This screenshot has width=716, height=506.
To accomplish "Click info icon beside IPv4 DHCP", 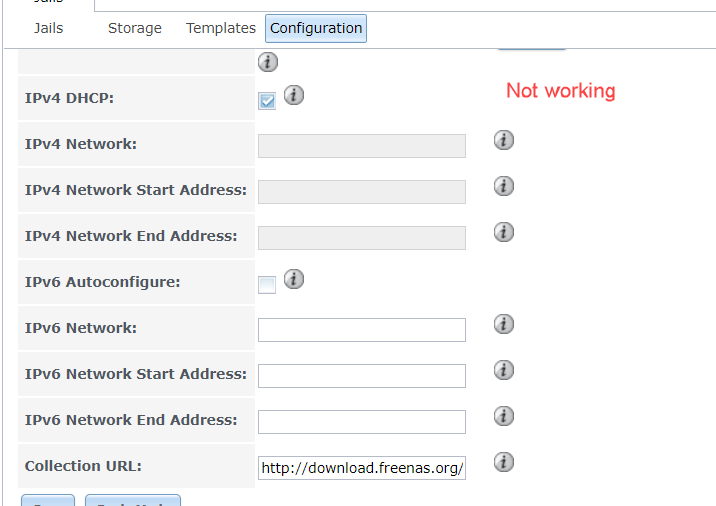I will coord(294,96).
